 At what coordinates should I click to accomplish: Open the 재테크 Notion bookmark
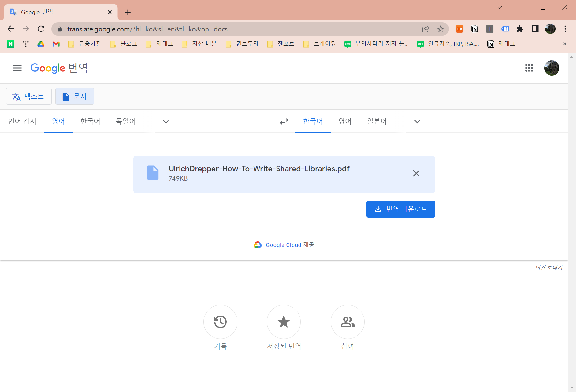501,44
